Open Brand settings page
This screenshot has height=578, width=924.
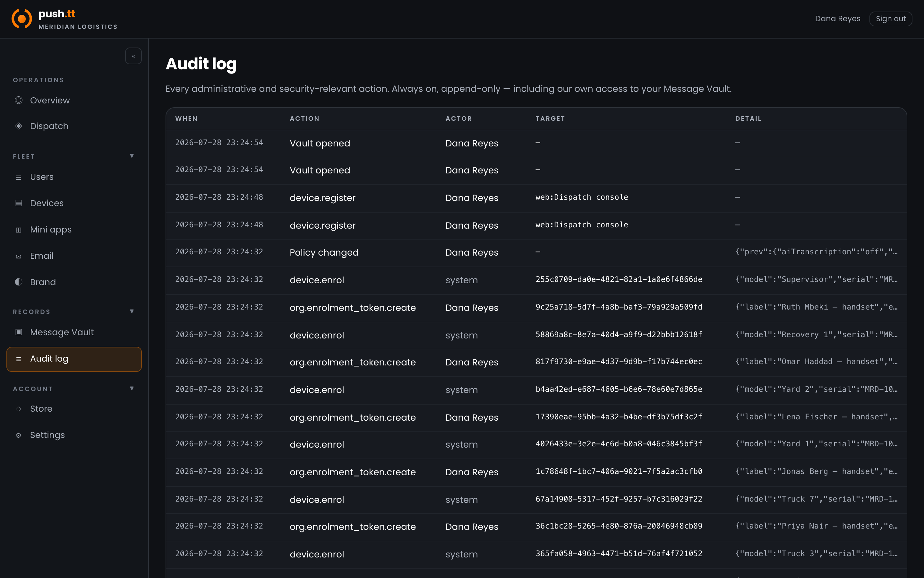pos(74,282)
